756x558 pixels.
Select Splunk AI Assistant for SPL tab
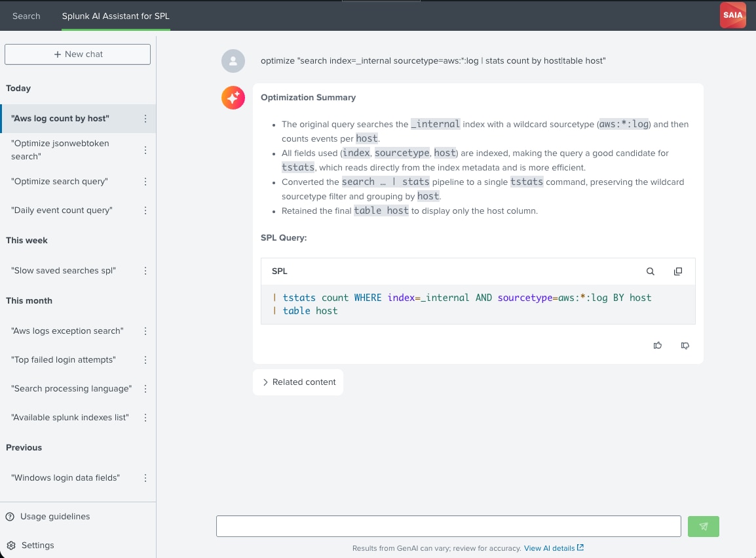coord(115,16)
